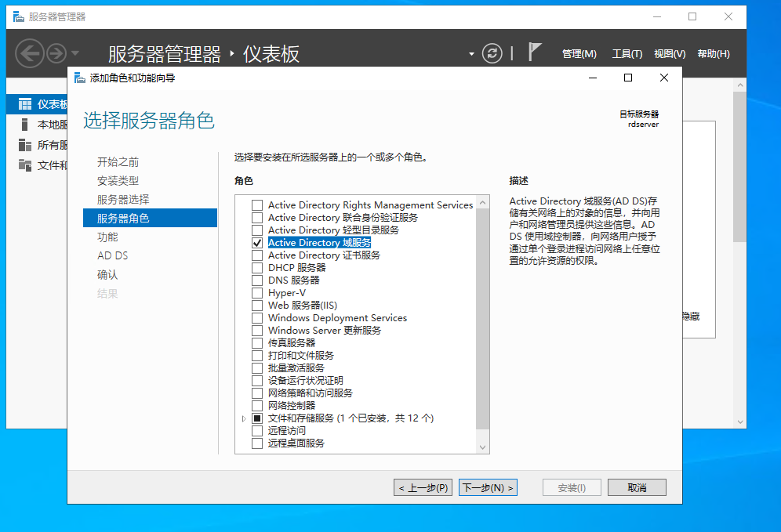
Task: Click roles list scrollbar up arrow
Action: pyautogui.click(x=482, y=202)
